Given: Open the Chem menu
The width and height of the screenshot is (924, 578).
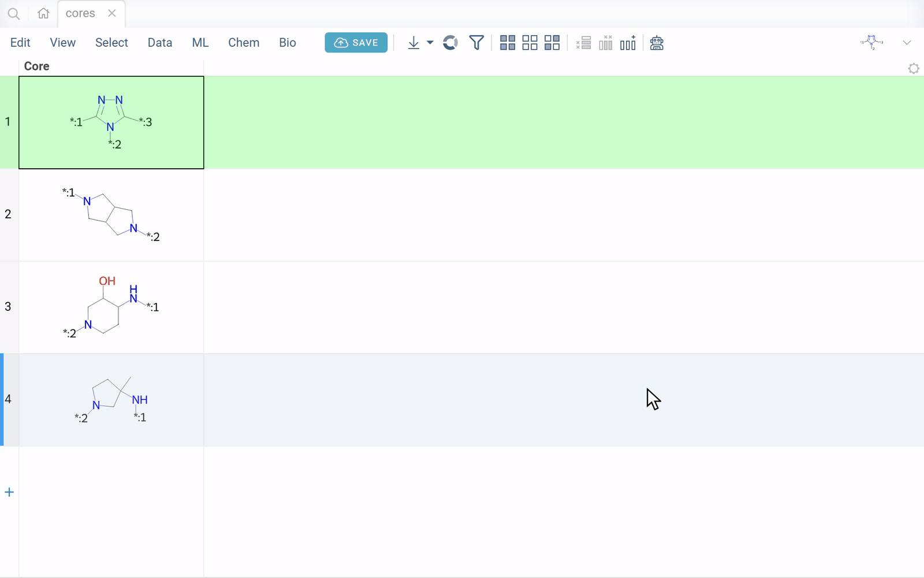Looking at the screenshot, I should coord(244,43).
